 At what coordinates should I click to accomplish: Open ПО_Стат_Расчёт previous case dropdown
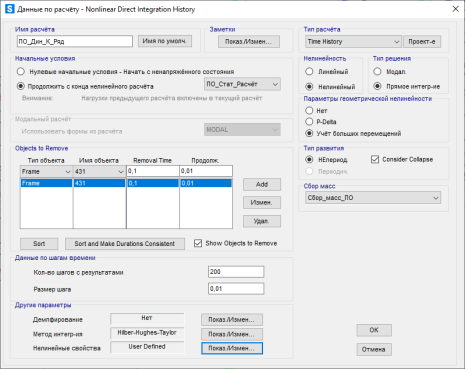tap(242, 84)
